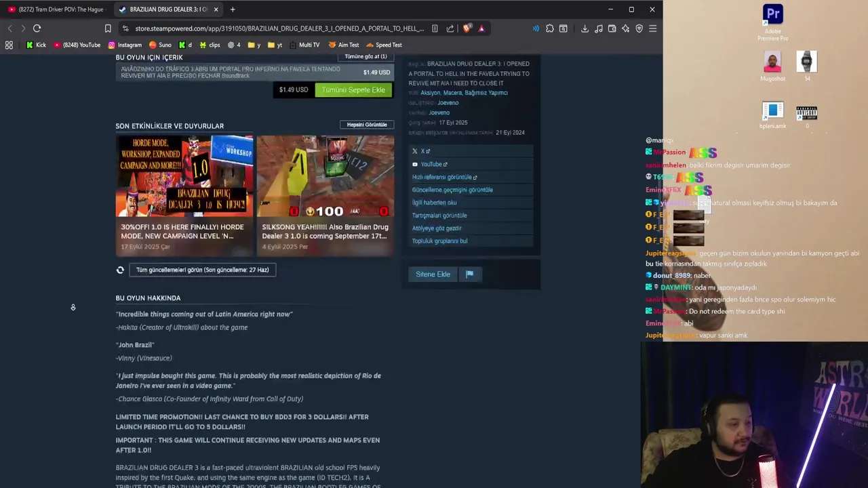Viewport: 868px width, 488px height.
Task: Open the Multi TV bookmark
Action: point(304,45)
